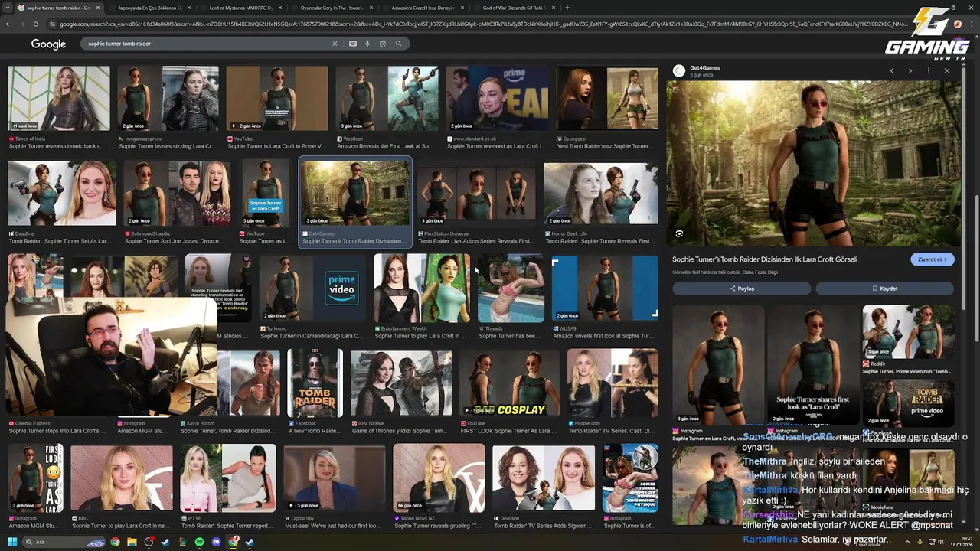Reload the page in browser
The height and width of the screenshot is (551, 980).
pos(35,24)
